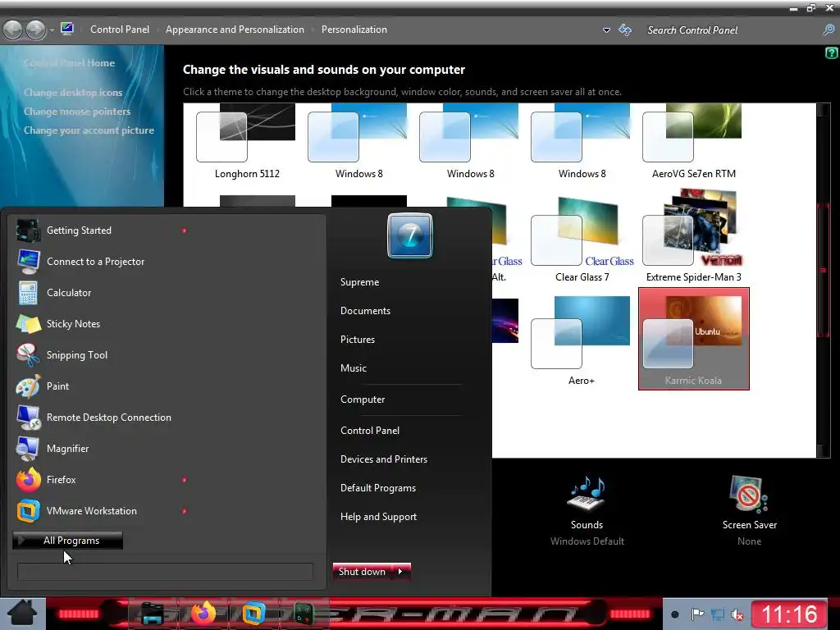Open Documents from the Start menu

(x=365, y=311)
